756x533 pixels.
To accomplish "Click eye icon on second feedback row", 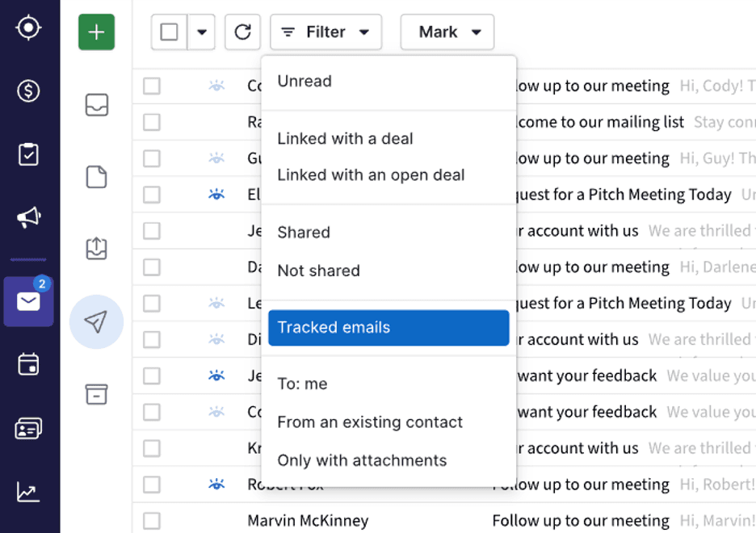I will (216, 412).
